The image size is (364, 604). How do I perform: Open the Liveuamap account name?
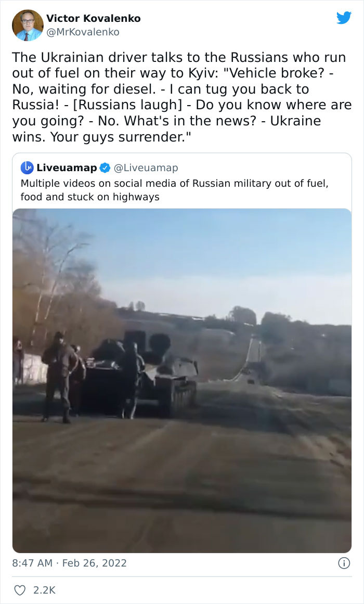67,168
